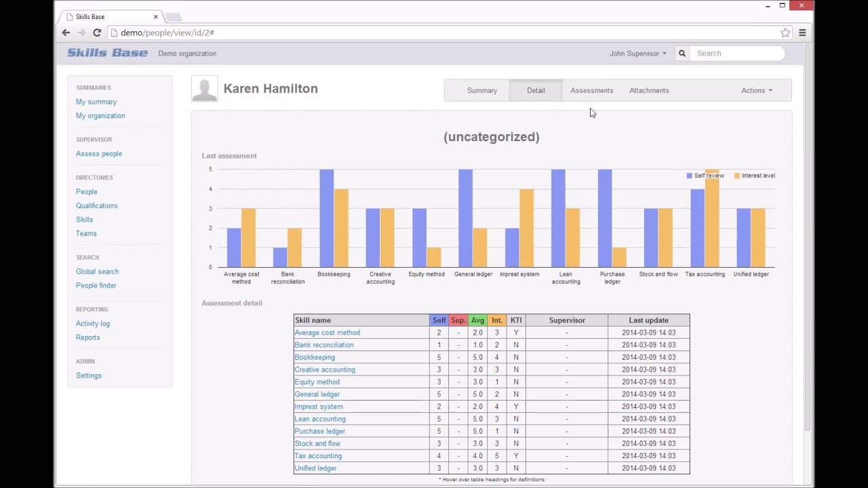This screenshot has width=868, height=488.
Task: Open John Supervisor user dropdown
Action: (637, 54)
